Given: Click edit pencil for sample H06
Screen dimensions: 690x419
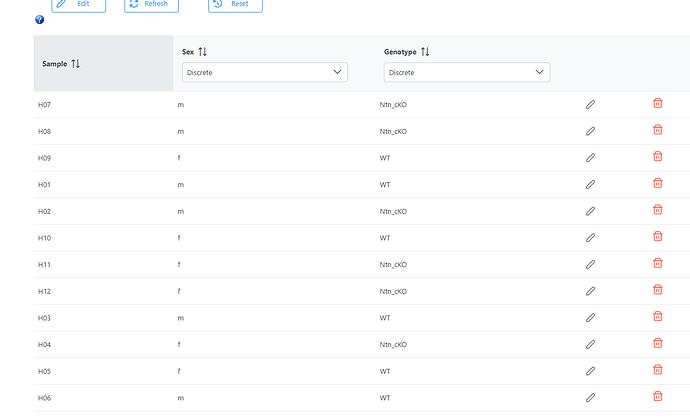Looking at the screenshot, I should pos(591,397).
